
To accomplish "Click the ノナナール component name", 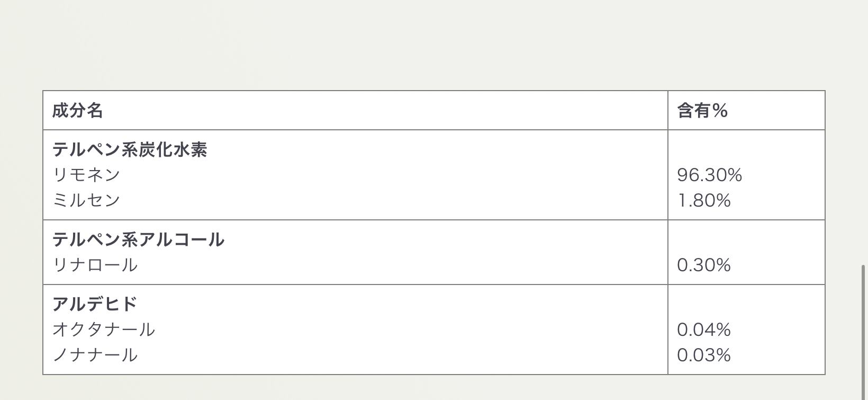I will pyautogui.click(x=95, y=355).
